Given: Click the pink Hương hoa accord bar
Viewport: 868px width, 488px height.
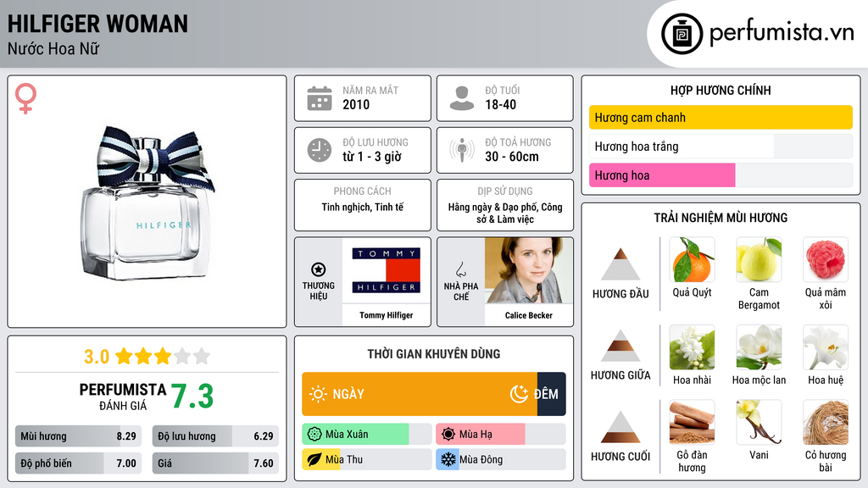Looking at the screenshot, I should (x=721, y=175).
